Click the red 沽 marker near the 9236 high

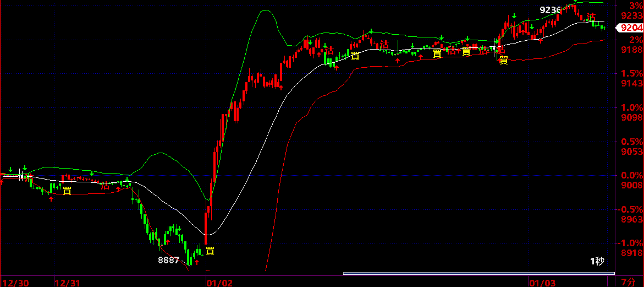(x=591, y=17)
